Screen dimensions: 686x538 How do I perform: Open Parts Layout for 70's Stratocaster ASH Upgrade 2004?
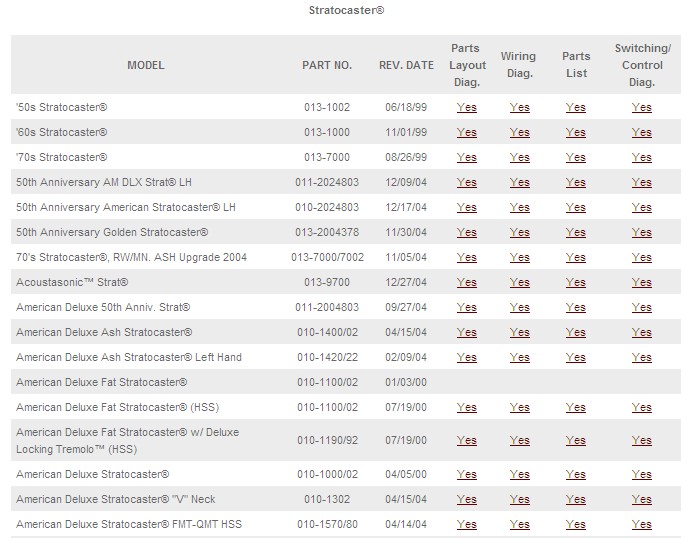pyautogui.click(x=466, y=257)
